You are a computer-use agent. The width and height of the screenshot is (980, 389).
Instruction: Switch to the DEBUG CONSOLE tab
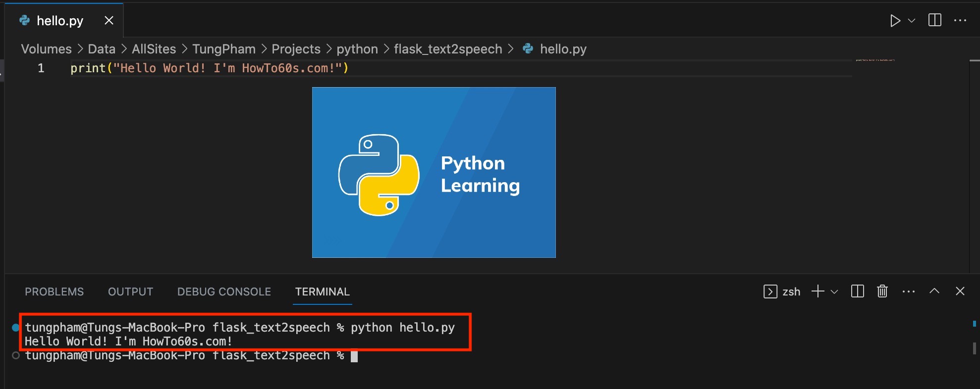224,292
